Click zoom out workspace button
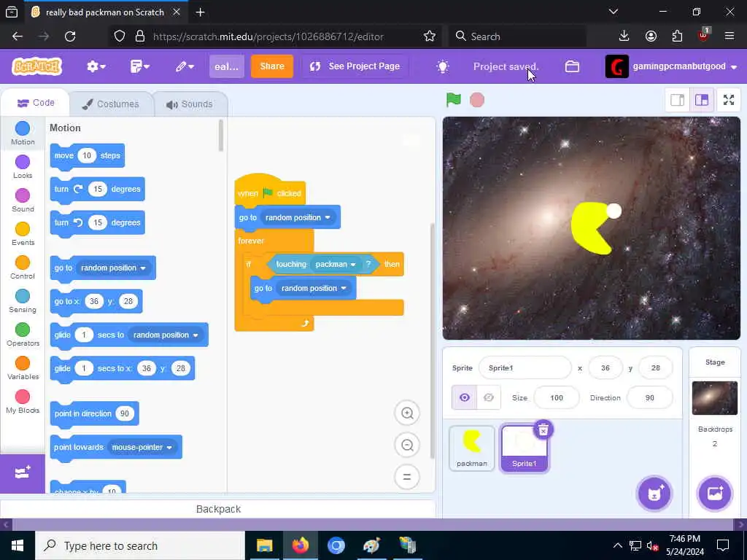 [407, 446]
